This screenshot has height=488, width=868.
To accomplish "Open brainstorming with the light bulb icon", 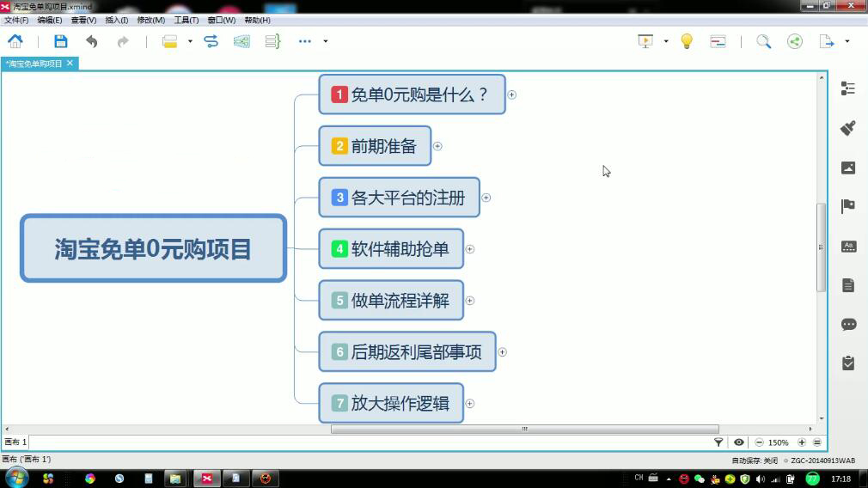I will pyautogui.click(x=687, y=41).
